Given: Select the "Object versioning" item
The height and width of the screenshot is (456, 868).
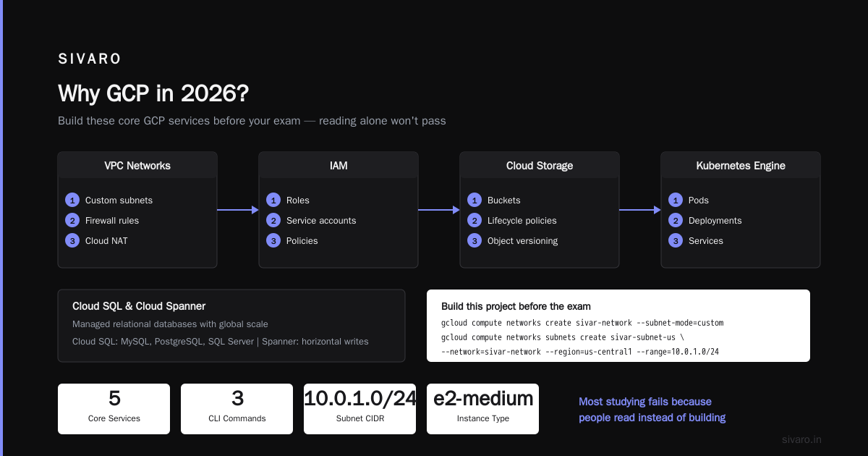Looking at the screenshot, I should coord(522,241).
